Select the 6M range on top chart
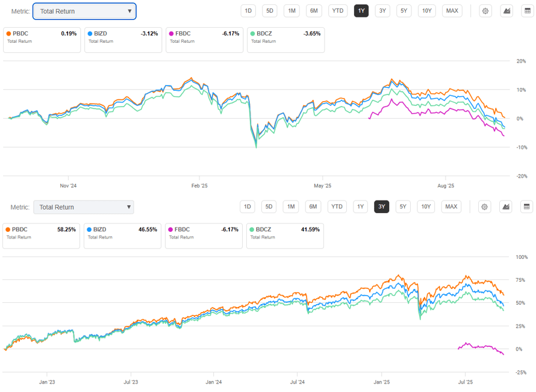This screenshot has height=392, width=536. (x=316, y=10)
